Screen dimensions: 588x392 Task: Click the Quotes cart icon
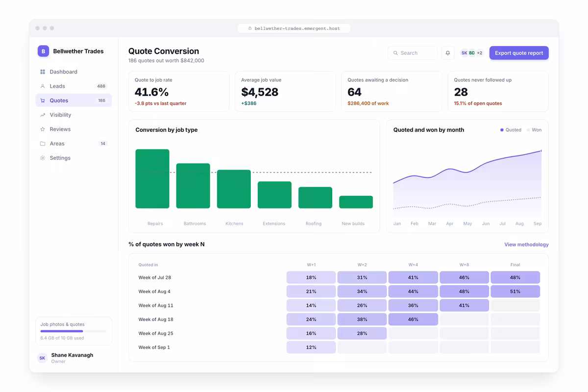(43, 100)
